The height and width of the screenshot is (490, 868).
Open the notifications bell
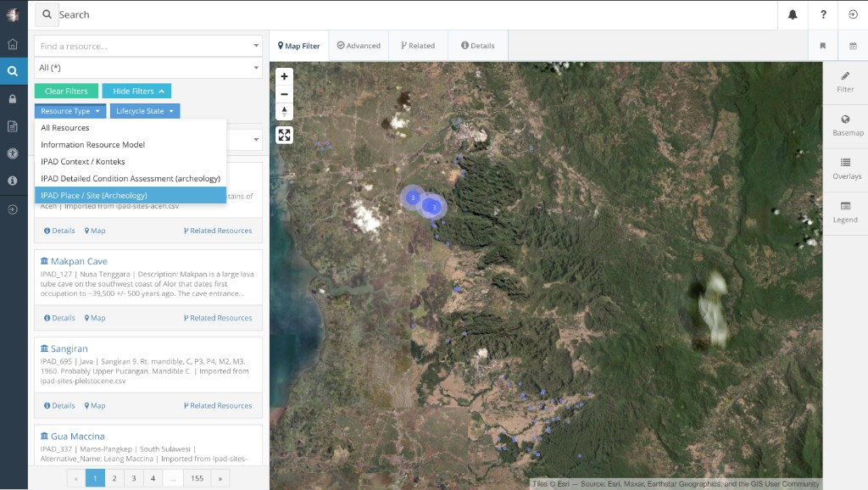793,15
